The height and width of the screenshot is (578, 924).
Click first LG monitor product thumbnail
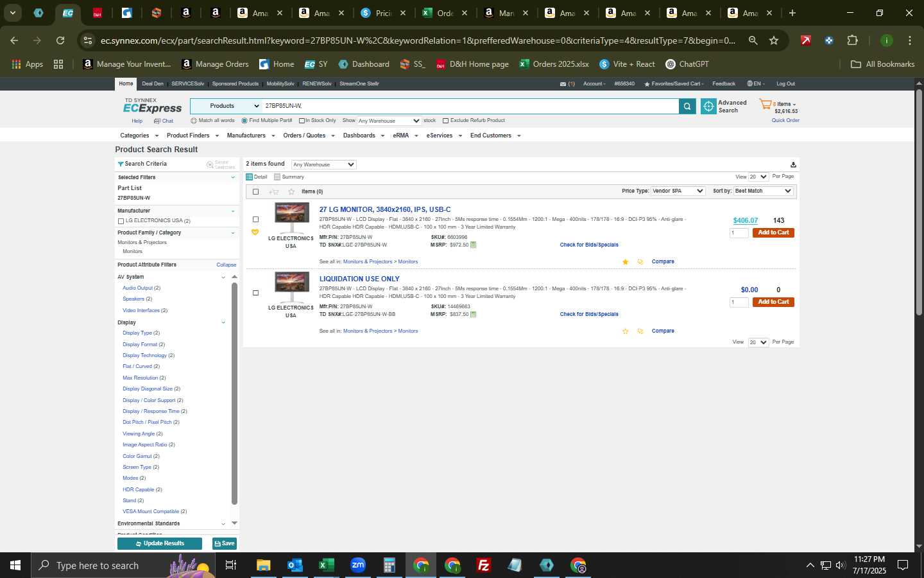point(292,218)
